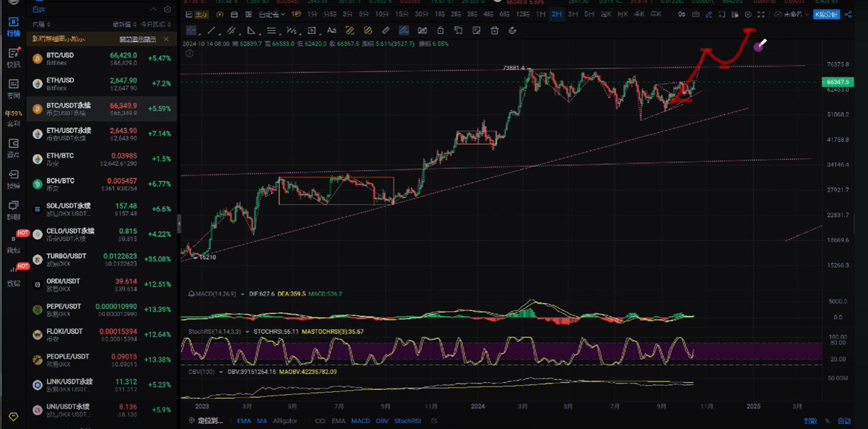The width and height of the screenshot is (868, 429).
Task: Click the share icon at top right
Action: [x=848, y=14]
